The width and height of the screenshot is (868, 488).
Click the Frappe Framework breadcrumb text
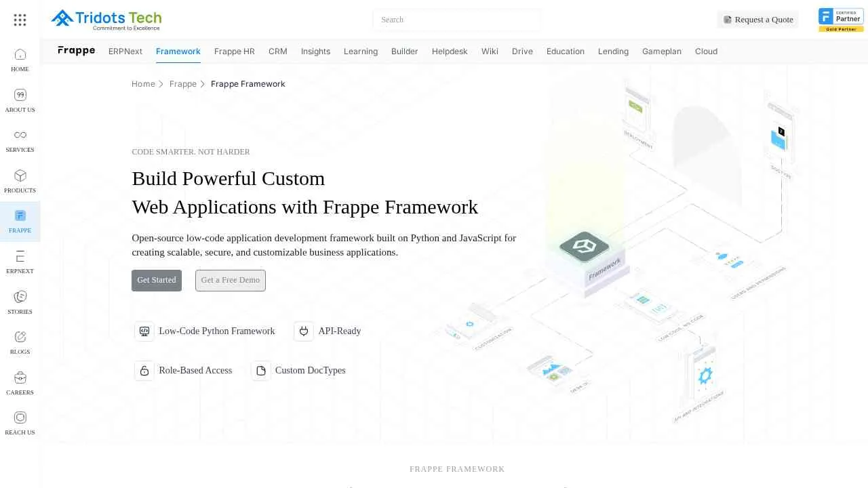click(248, 84)
